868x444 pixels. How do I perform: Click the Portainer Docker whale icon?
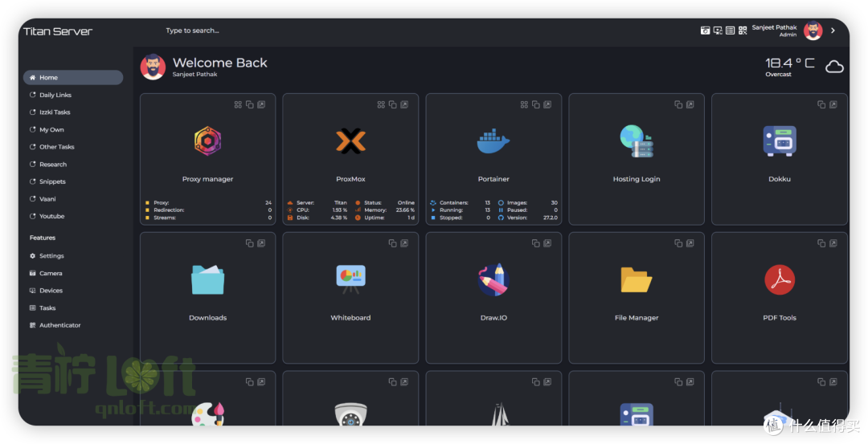(x=493, y=141)
